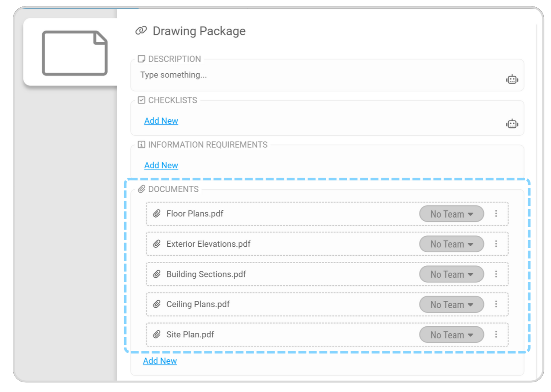551x392 pixels.
Task: Open the Site Plan.pdf document
Action: 190,334
